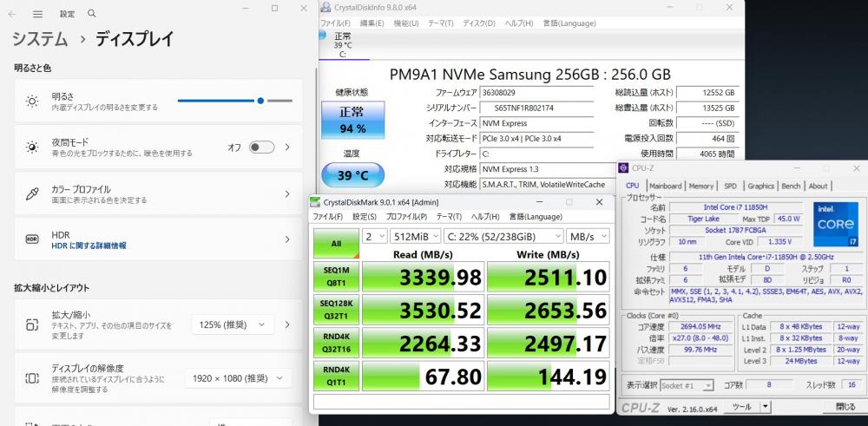Screen dimensions: 868x426
Task: Click the 3339.98 SEQ1M read result
Action: coord(423,277)
